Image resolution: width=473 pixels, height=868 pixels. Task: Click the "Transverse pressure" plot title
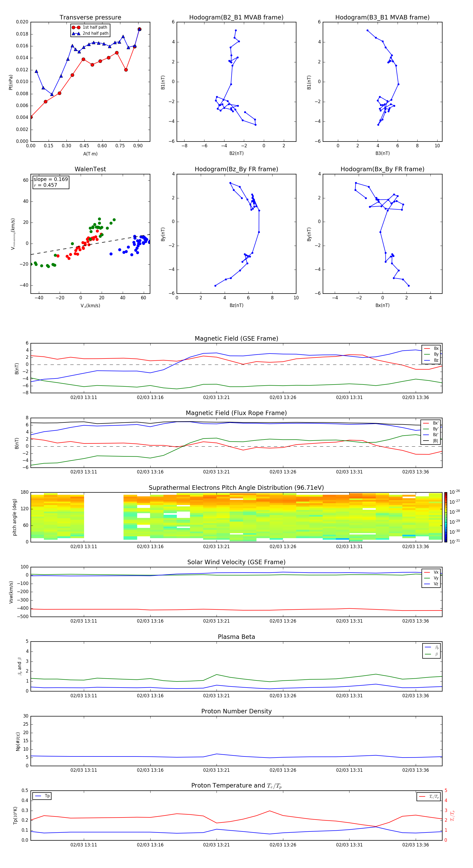coord(90,18)
